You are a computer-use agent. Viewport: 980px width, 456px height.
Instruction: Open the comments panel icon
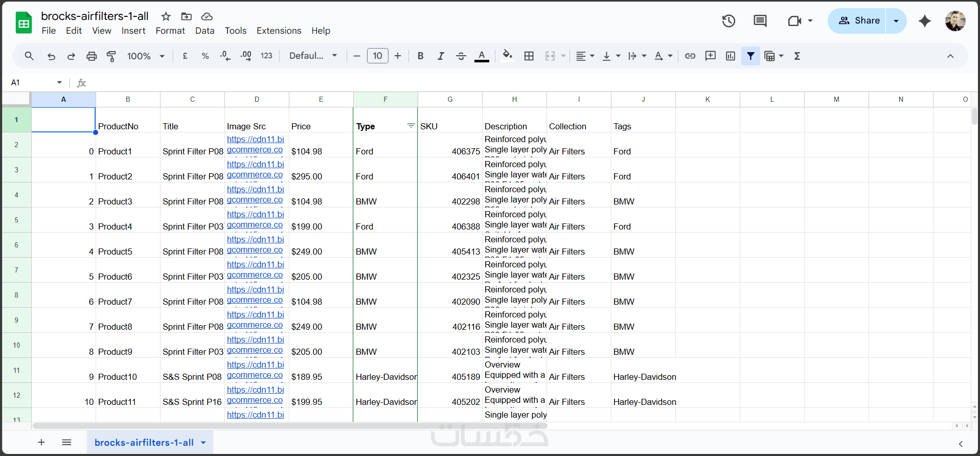click(x=760, y=21)
